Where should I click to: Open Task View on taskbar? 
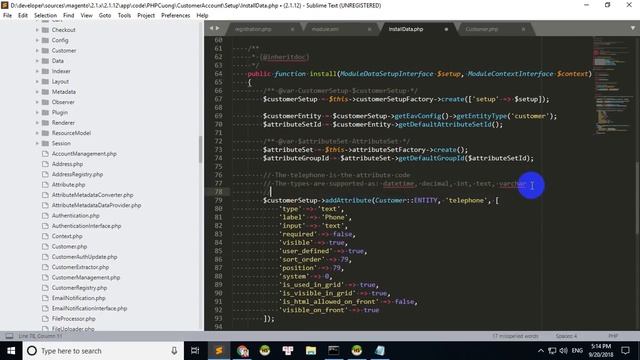tap(195, 351)
